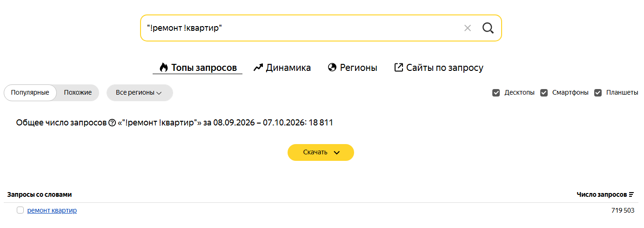Click the external link icon beside Сайты по запросу

pyautogui.click(x=398, y=68)
